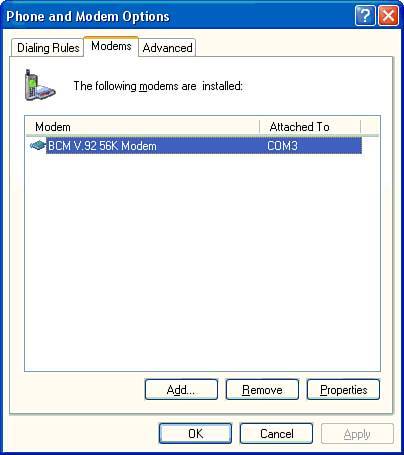Click the modem device icon beside BCM V.92
The width and height of the screenshot is (404, 455).
(x=38, y=146)
